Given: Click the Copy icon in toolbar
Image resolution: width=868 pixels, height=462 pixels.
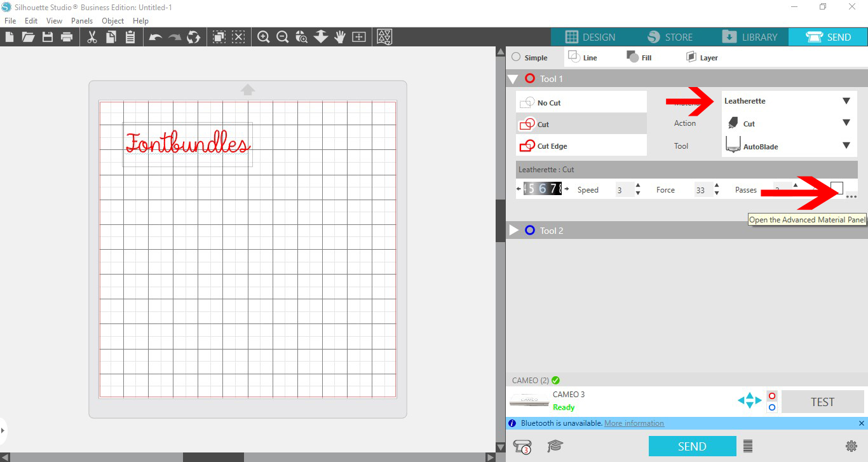Looking at the screenshot, I should tap(111, 37).
